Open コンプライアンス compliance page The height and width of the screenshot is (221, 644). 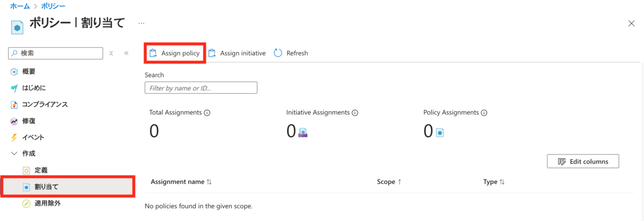point(39,104)
